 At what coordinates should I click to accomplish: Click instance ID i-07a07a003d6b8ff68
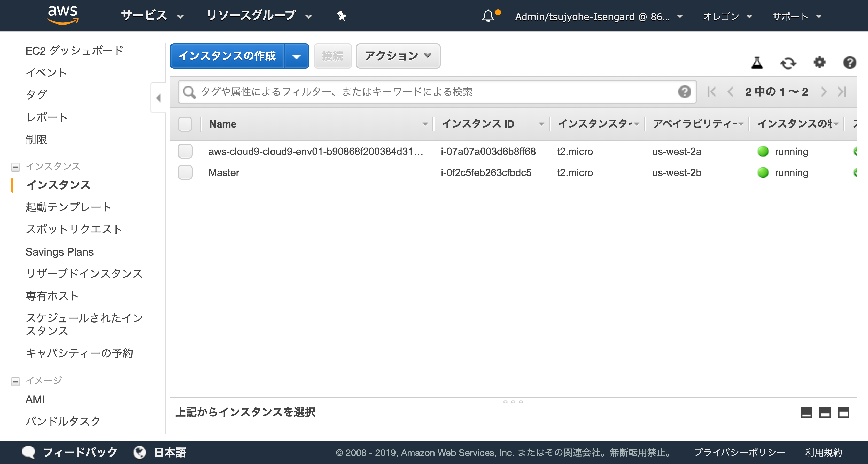(x=488, y=152)
